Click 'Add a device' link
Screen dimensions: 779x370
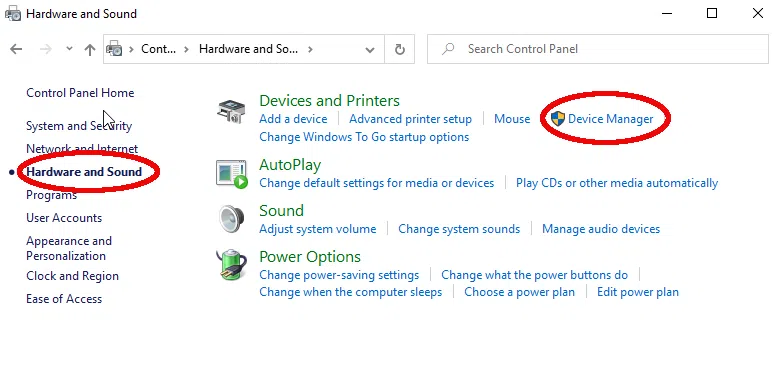tap(293, 119)
